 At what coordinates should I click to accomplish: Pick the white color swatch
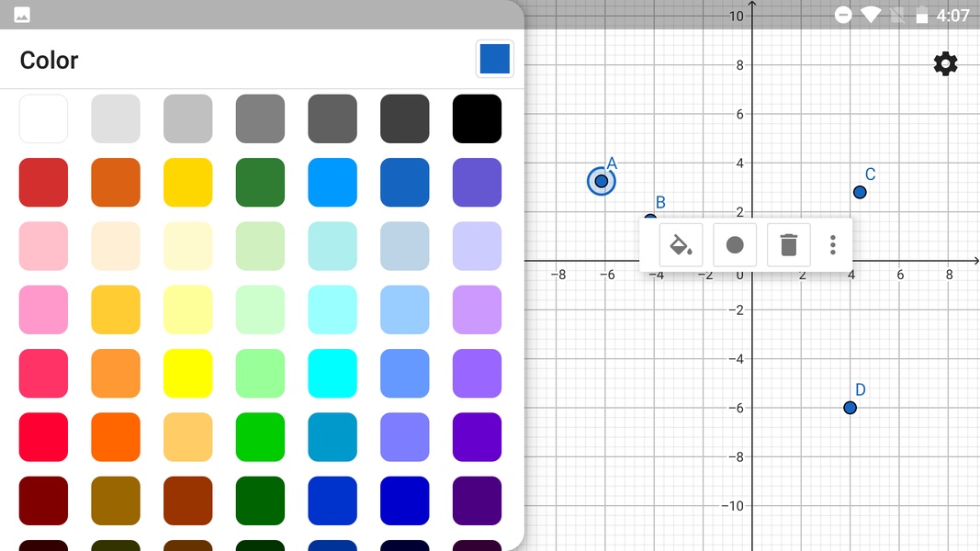tap(43, 118)
